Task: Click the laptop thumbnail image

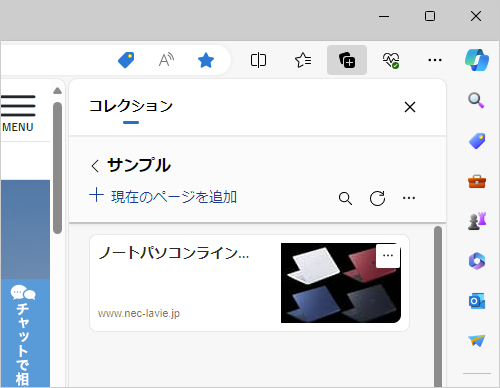Action: pyautogui.click(x=341, y=283)
